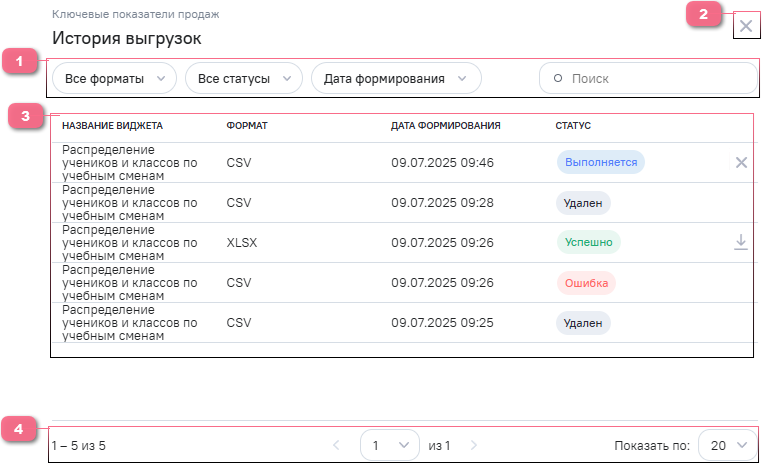The width and height of the screenshot is (763, 464).
Task: Click the search magnifier icon
Action: 557,78
